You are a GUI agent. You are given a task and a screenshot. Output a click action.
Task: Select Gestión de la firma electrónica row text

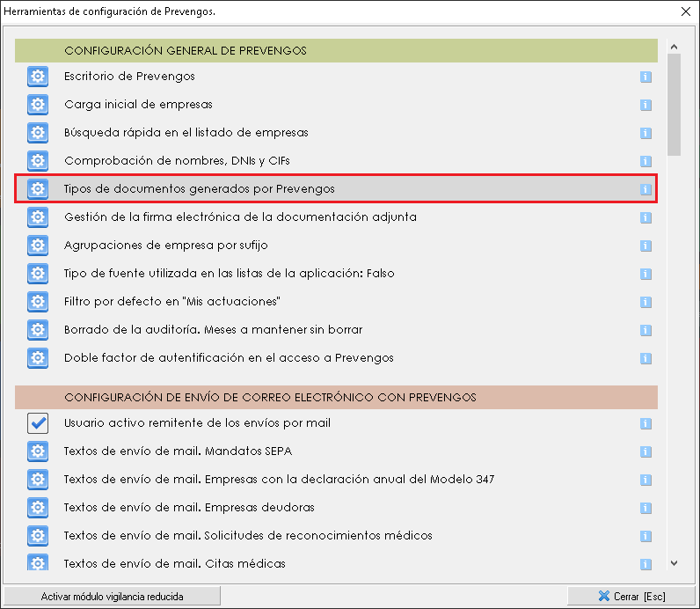(x=240, y=217)
